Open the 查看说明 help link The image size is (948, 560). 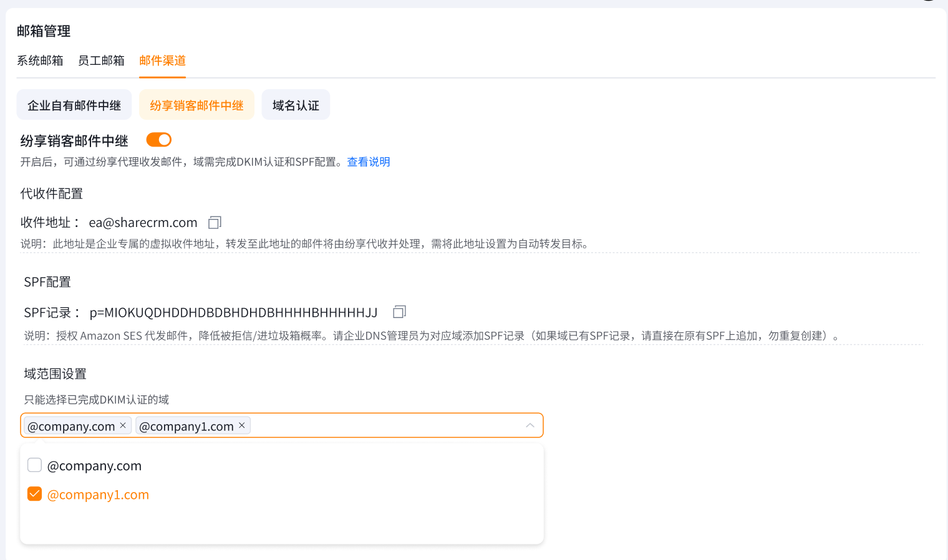pos(368,162)
